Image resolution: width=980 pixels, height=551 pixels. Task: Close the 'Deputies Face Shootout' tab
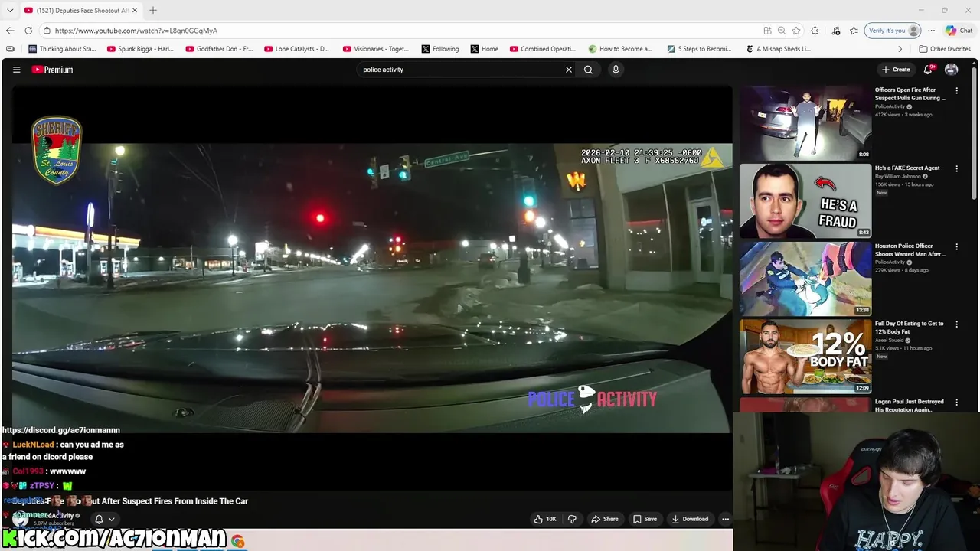[136, 10]
